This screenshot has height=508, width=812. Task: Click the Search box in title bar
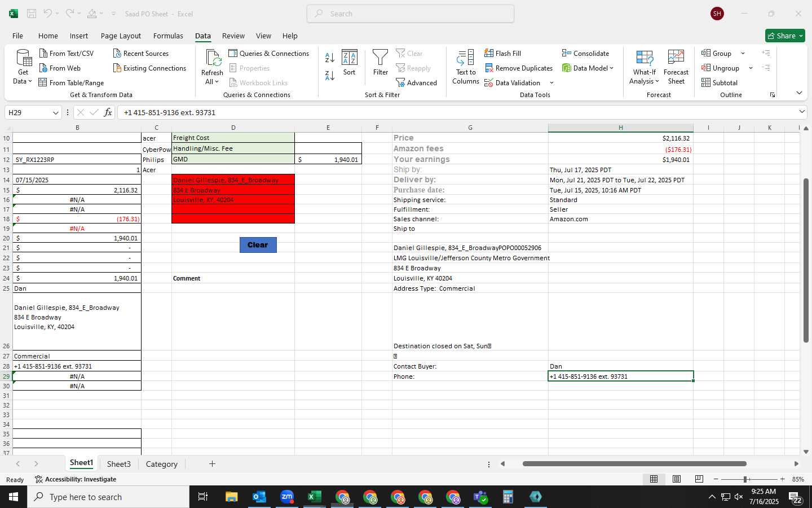tap(411, 14)
